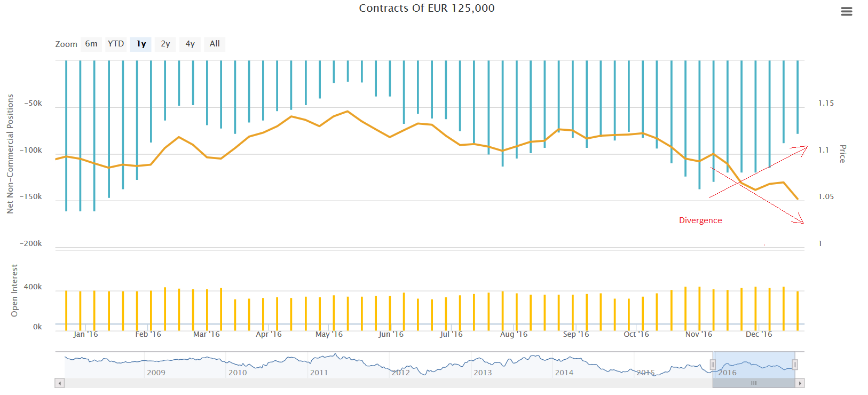Set zoom range to 6m
The width and height of the screenshot is (868, 395).
[91, 44]
